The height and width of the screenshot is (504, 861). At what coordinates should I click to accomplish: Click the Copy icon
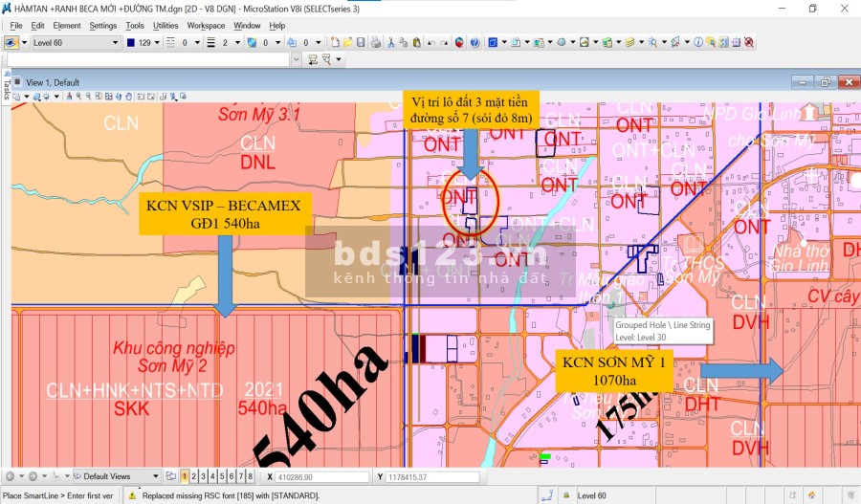click(x=404, y=42)
